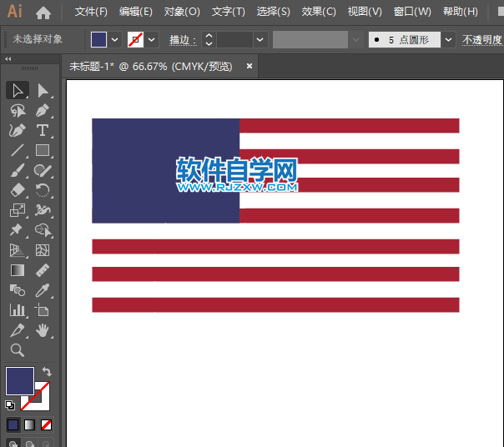The height and width of the screenshot is (447, 504).
Task: Click the control bar fill swatch
Action: tap(98, 39)
